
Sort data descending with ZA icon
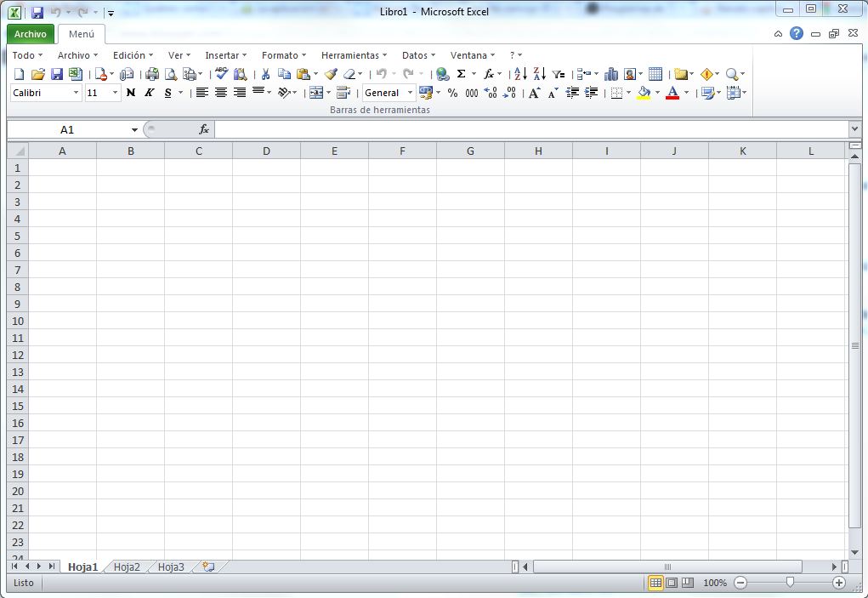[538, 74]
